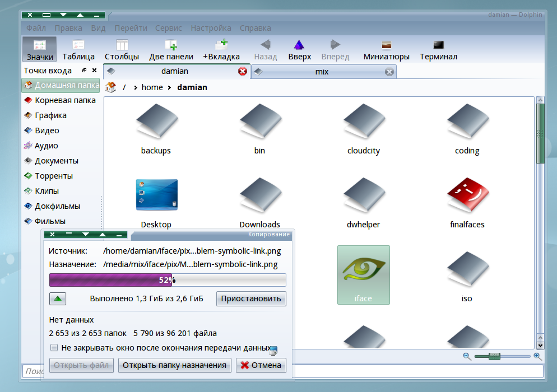
Task: Open the Перейти menu
Action: coord(131,28)
